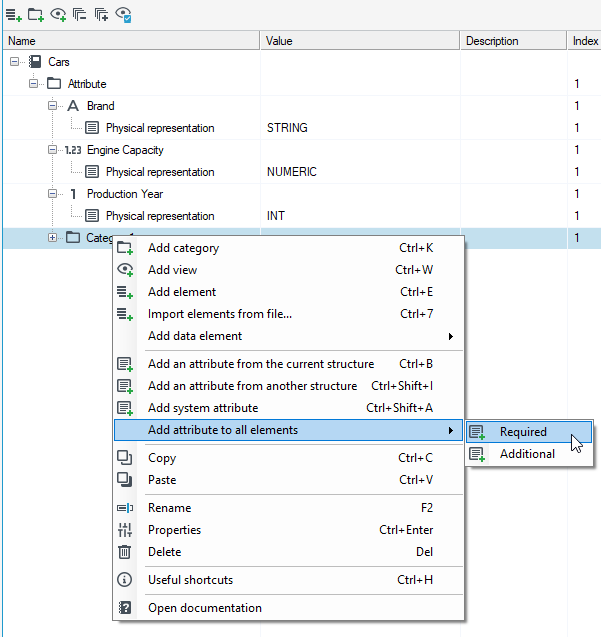Click the Name column header
The image size is (601, 637).
131,41
